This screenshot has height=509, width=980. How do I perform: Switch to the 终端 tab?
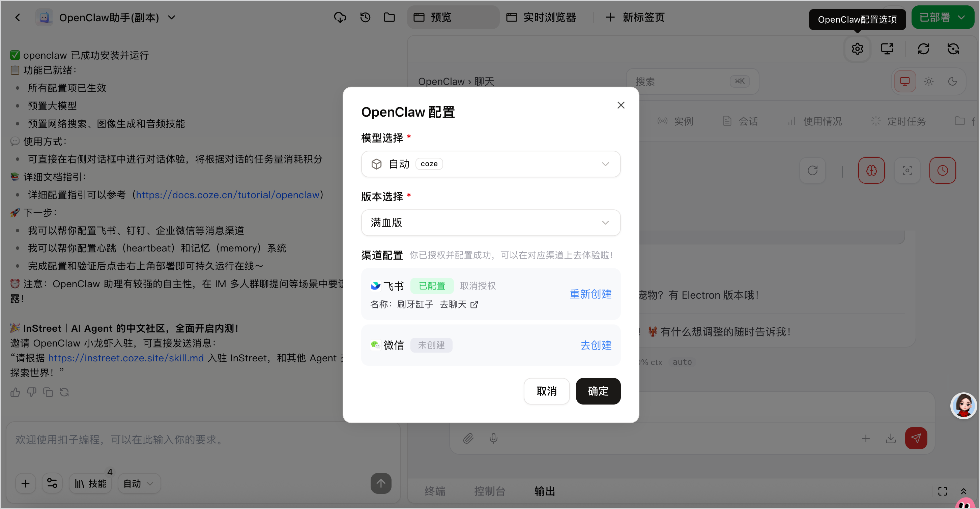435,491
